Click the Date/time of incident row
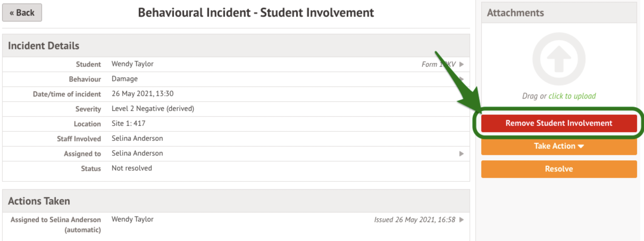Image resolution: width=644 pixels, height=241 pixels. click(143, 94)
